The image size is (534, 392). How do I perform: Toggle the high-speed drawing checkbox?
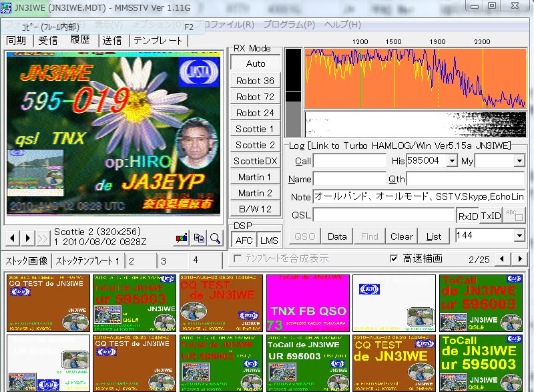point(394,258)
